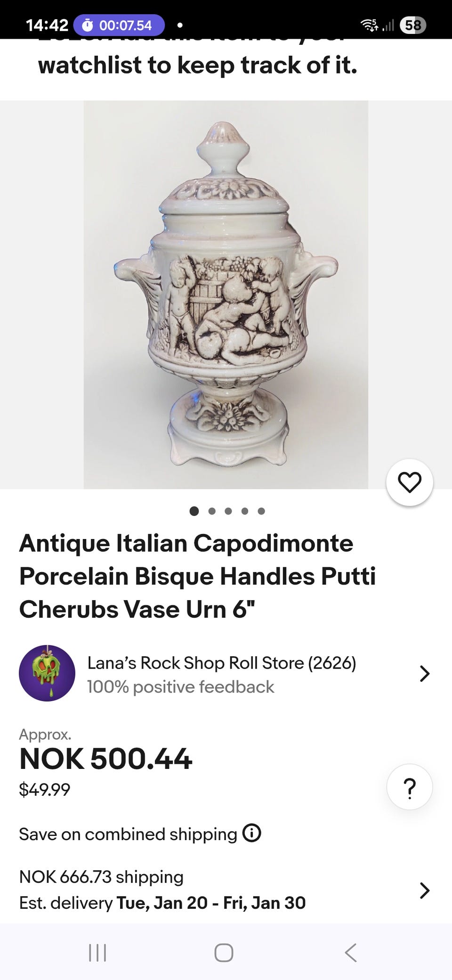Tap the NOK 500.44 price

[105, 759]
